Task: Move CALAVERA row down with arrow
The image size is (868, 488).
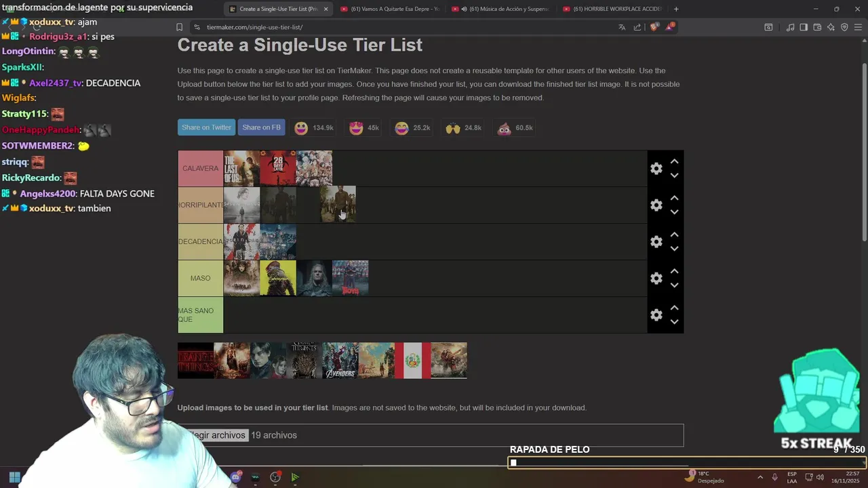Action: coord(674,176)
